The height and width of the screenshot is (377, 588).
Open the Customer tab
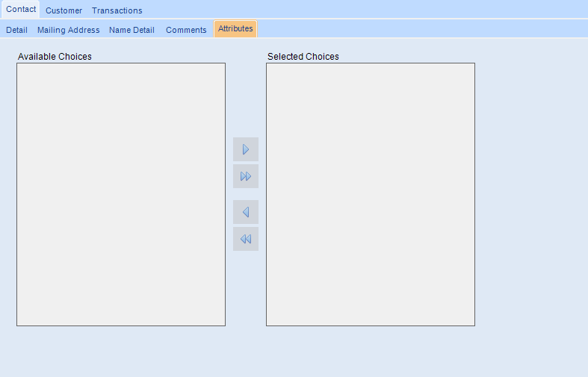point(64,10)
